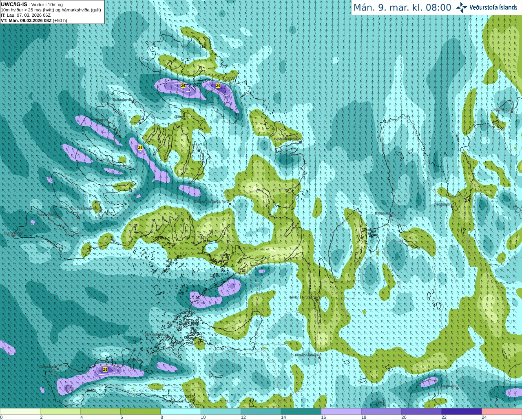This screenshot has width=522, height=420.
Task: Pick the 14–16 m/s dark teal legend swatch
Action: [x=301, y=411]
